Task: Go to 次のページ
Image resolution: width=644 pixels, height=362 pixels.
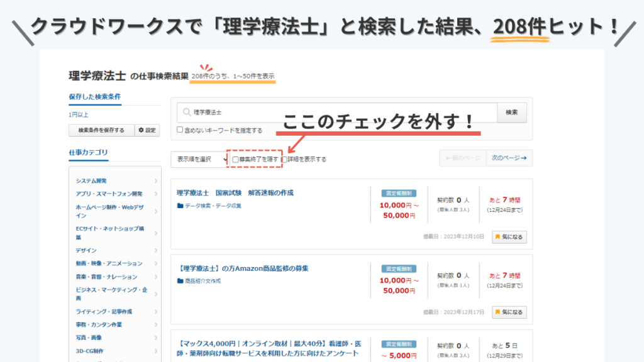Action: pyautogui.click(x=509, y=158)
